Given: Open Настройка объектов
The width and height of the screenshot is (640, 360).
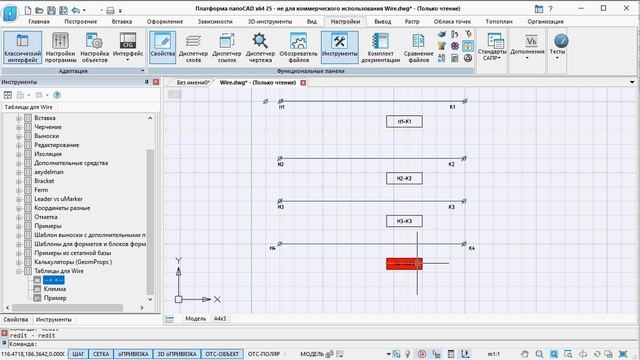Looking at the screenshot, I should 95,47.
